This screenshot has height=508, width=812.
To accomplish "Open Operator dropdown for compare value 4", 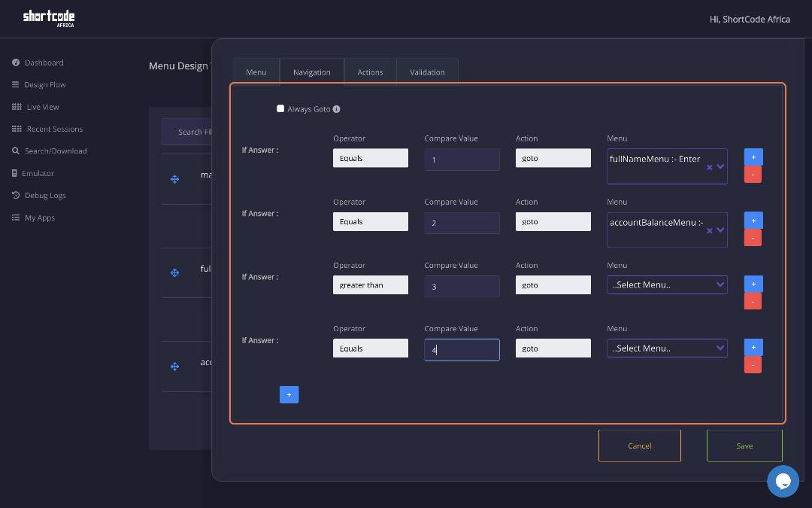I will pos(370,348).
